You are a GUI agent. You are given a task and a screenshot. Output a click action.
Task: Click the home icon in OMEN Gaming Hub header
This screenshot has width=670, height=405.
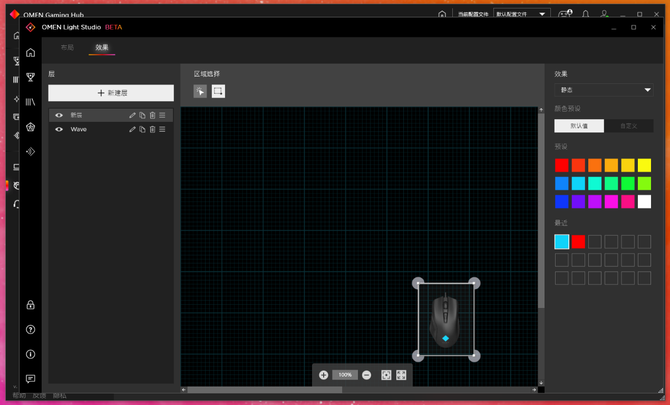click(442, 15)
